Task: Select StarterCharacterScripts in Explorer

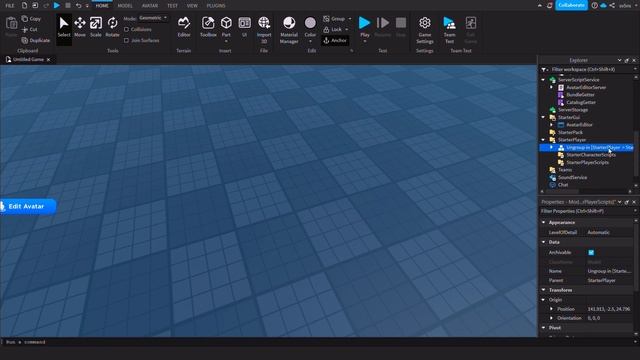Action: [591, 155]
